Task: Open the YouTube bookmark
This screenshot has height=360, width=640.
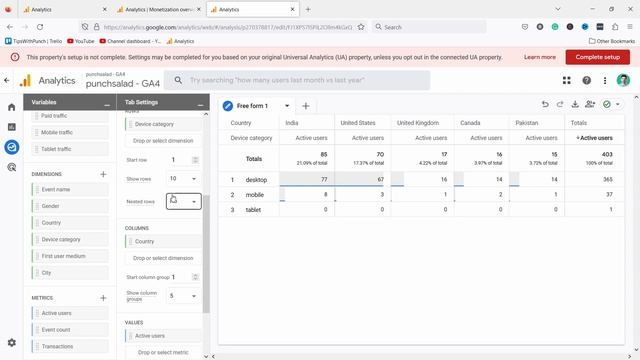Action: (x=81, y=41)
